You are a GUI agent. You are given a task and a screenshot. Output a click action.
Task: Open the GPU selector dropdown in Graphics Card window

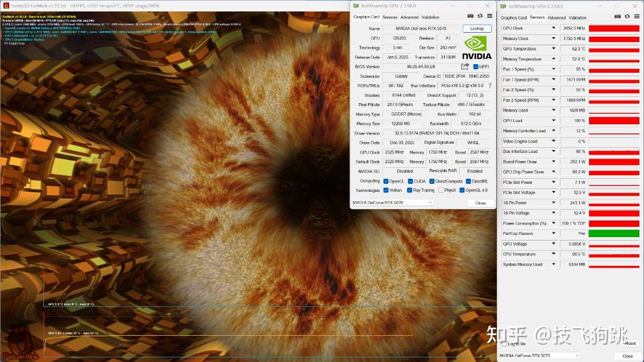coord(392,203)
